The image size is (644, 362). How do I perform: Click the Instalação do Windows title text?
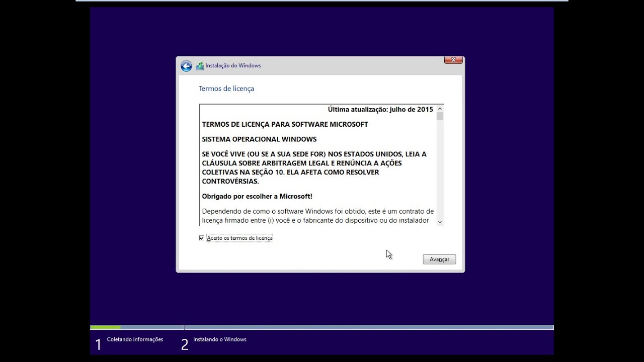click(x=233, y=66)
